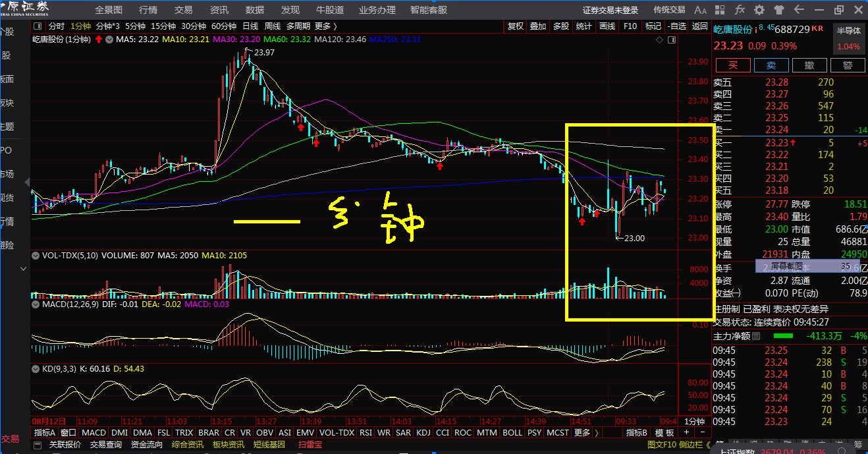Select the 1分钟 period
Screen dimensions: 868x454
point(80,26)
